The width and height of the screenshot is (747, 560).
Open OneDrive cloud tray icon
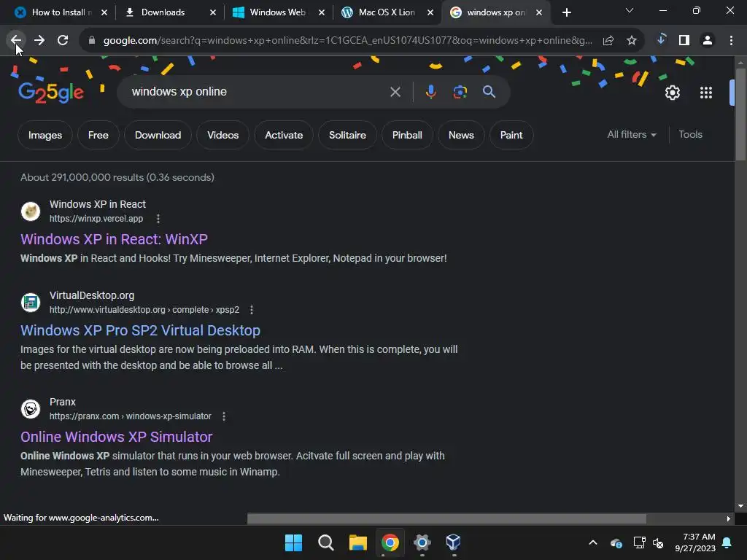616,542
